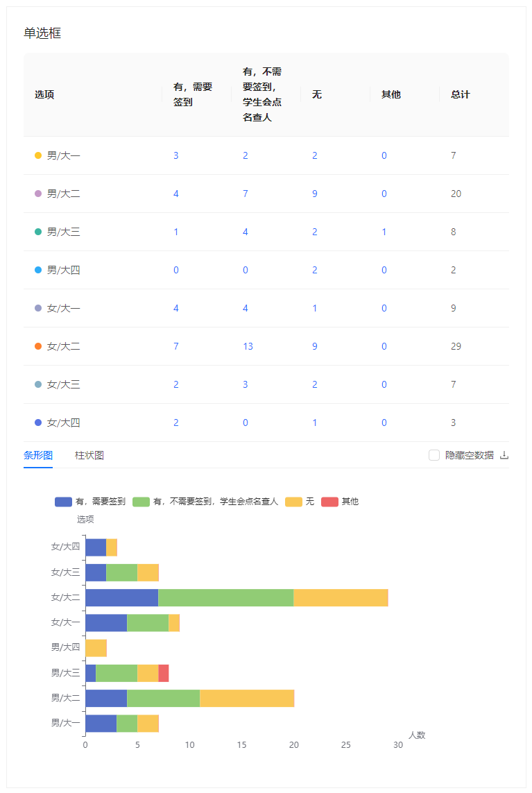Toggle the blue 有，需要签到 legend swatch
This screenshot has width=532, height=793.
pyautogui.click(x=63, y=502)
